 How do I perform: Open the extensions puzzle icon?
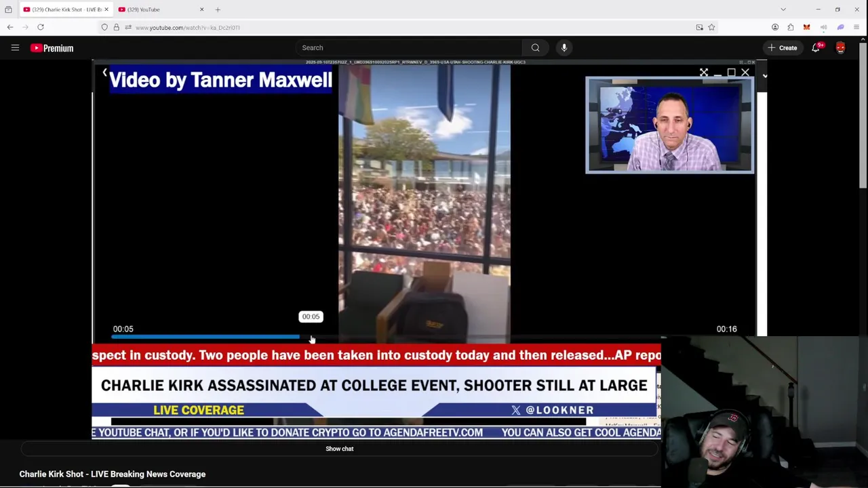(x=791, y=27)
